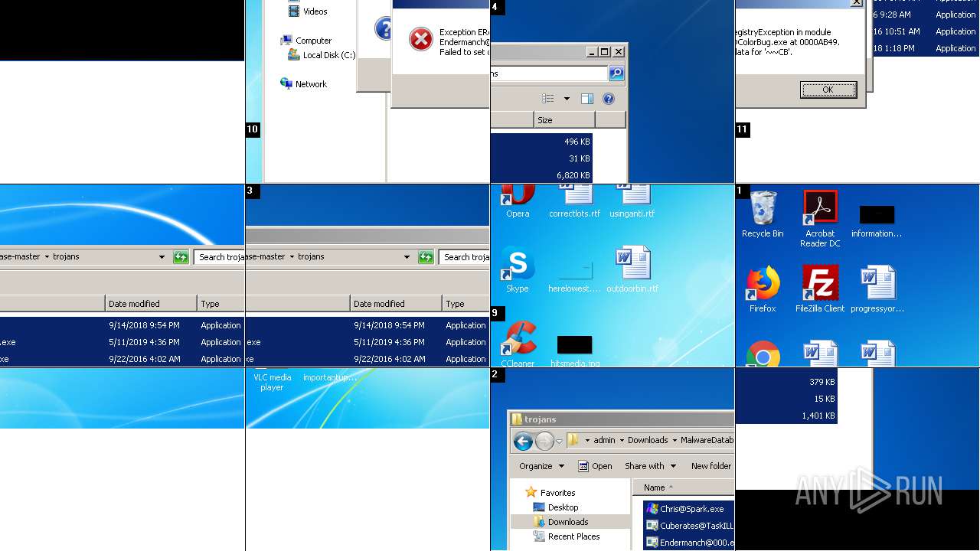Viewport: 980px width, 551px height.
Task: Click the 31 KB size cell
Action: (x=579, y=158)
